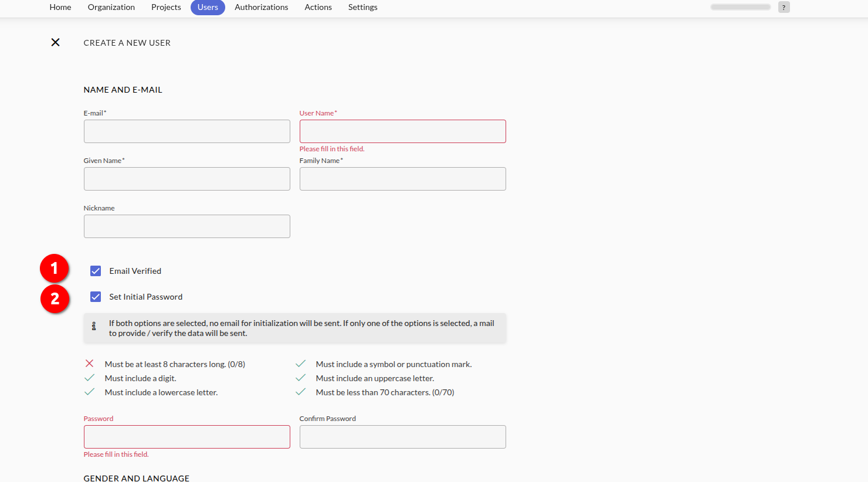Uncheck the Email Verified checkbox
868x482 pixels.
pos(96,271)
